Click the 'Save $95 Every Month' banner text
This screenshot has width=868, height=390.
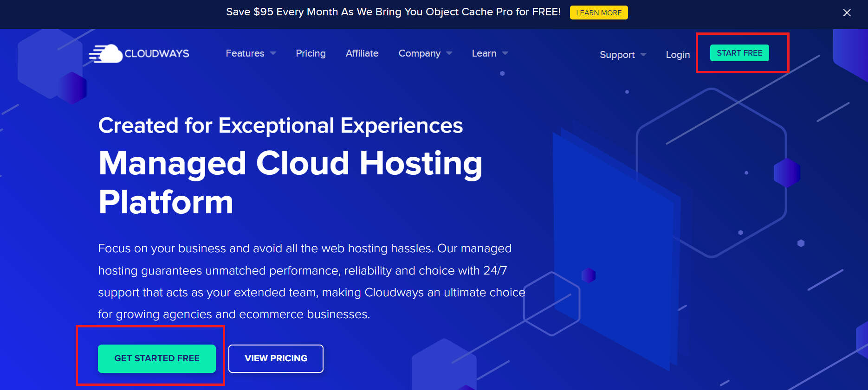pyautogui.click(x=393, y=12)
